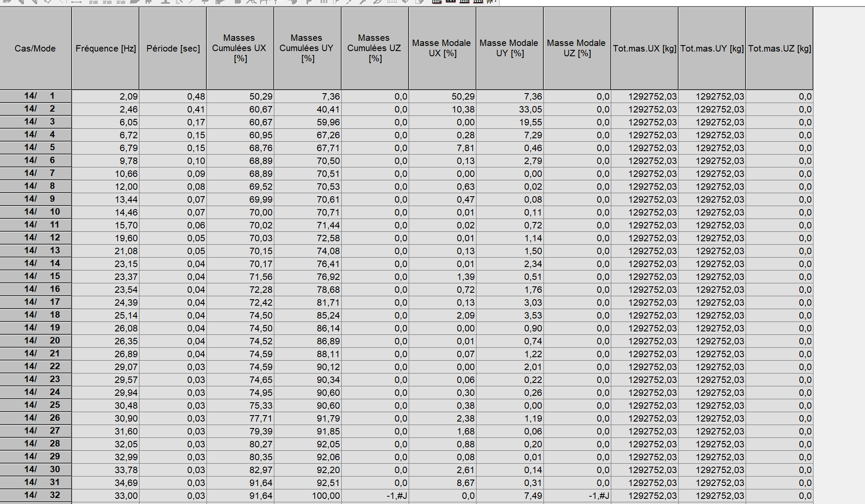This screenshot has width=865, height=504.
Task: Click period value 0,17 in mode 3
Action: click(x=173, y=122)
